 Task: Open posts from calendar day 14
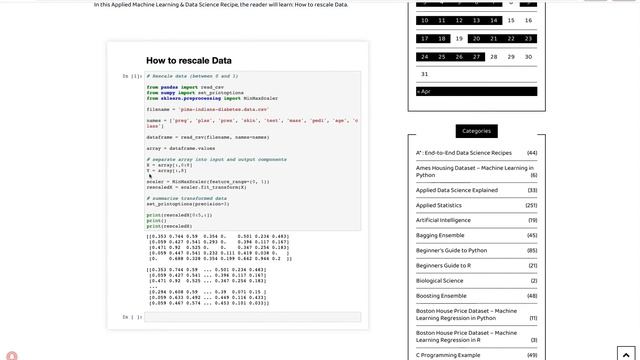pyautogui.click(x=493, y=20)
